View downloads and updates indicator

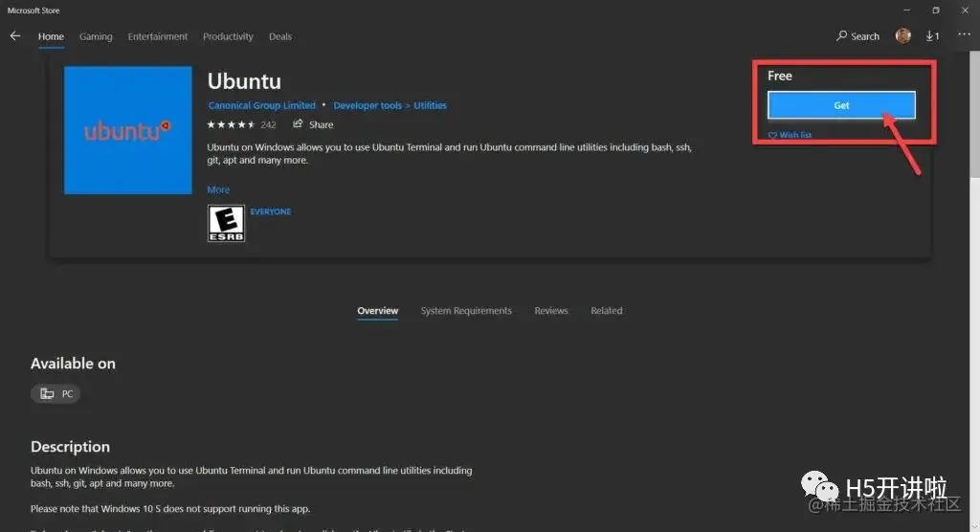pos(932,36)
